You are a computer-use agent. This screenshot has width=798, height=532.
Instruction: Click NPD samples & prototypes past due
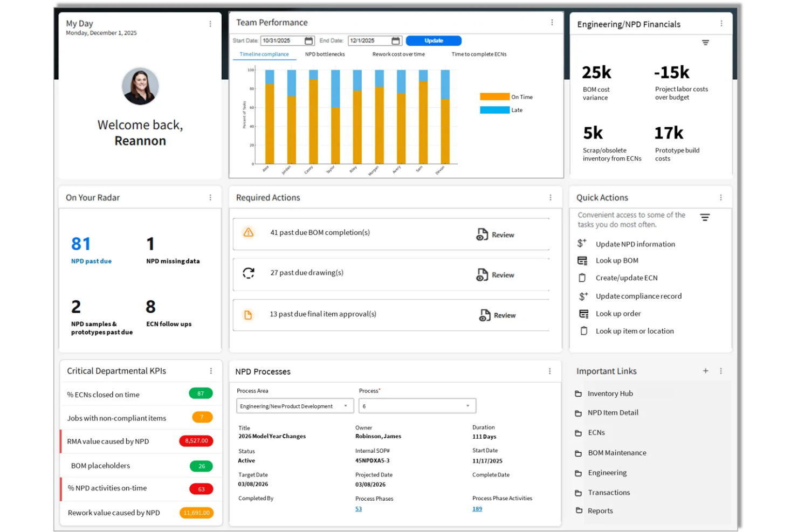click(102, 317)
